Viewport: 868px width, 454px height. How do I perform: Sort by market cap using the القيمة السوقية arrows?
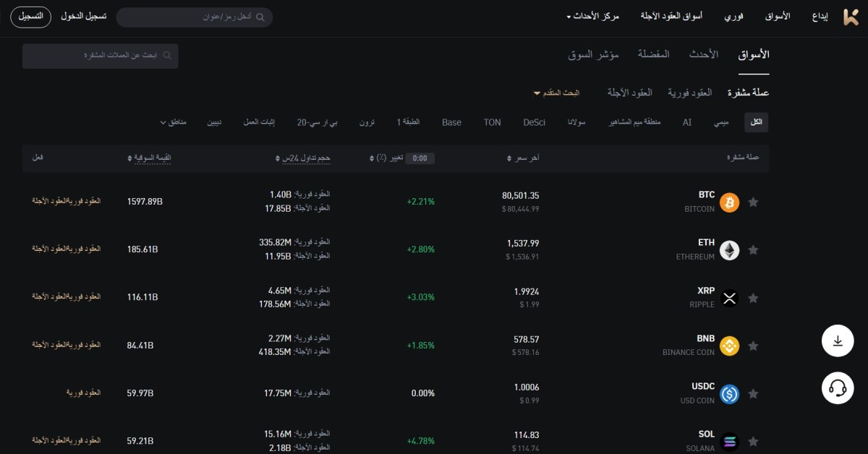tap(130, 158)
